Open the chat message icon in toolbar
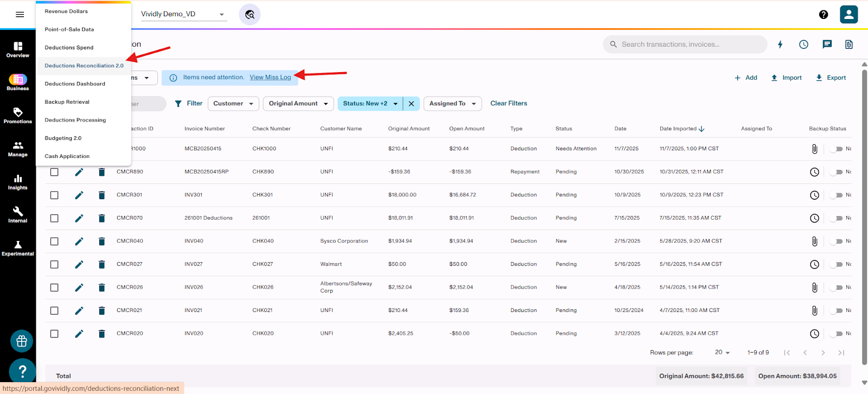The width and height of the screenshot is (868, 394). [827, 45]
